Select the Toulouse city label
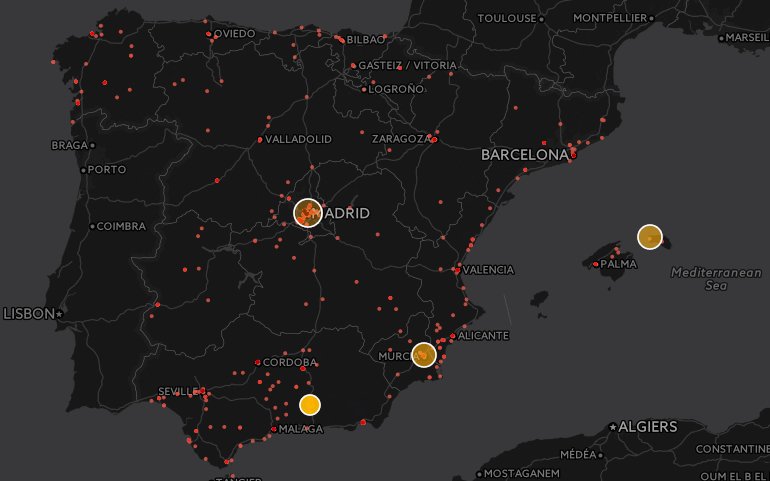770x481 pixels. click(507, 18)
